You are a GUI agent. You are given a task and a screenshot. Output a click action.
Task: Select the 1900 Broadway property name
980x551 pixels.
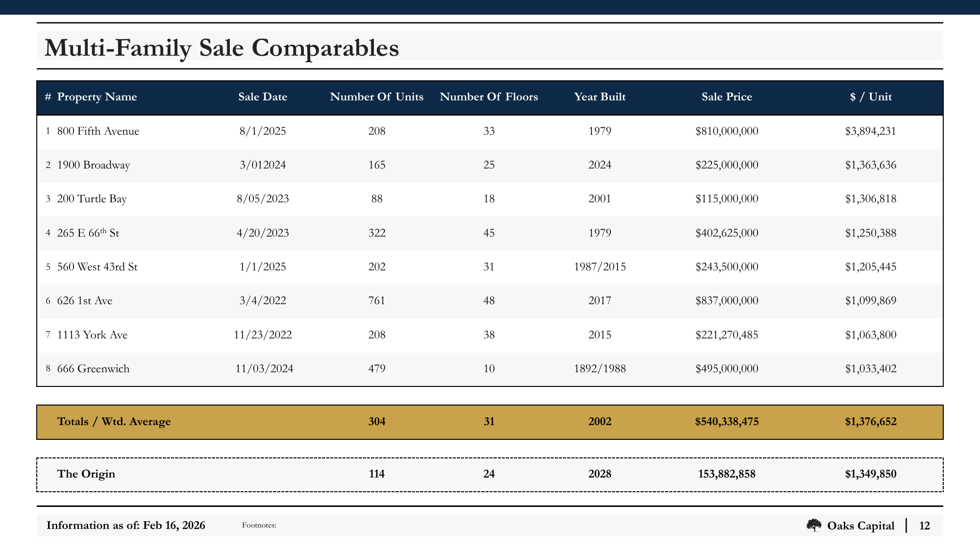(x=94, y=165)
